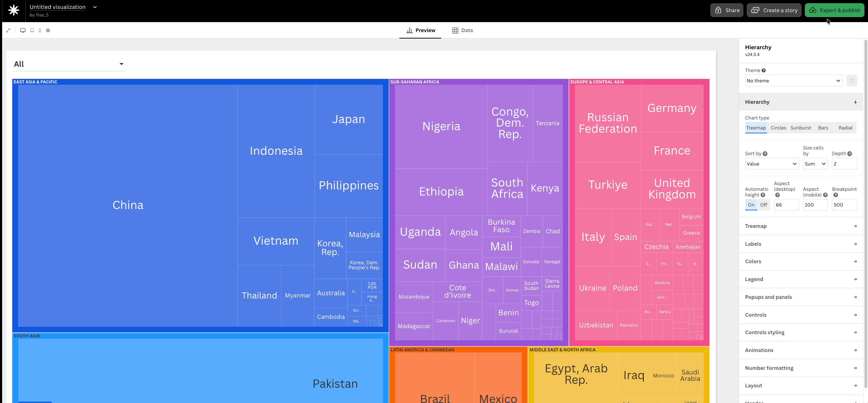
Task: Open the custom preview size gear
Action: tap(48, 30)
